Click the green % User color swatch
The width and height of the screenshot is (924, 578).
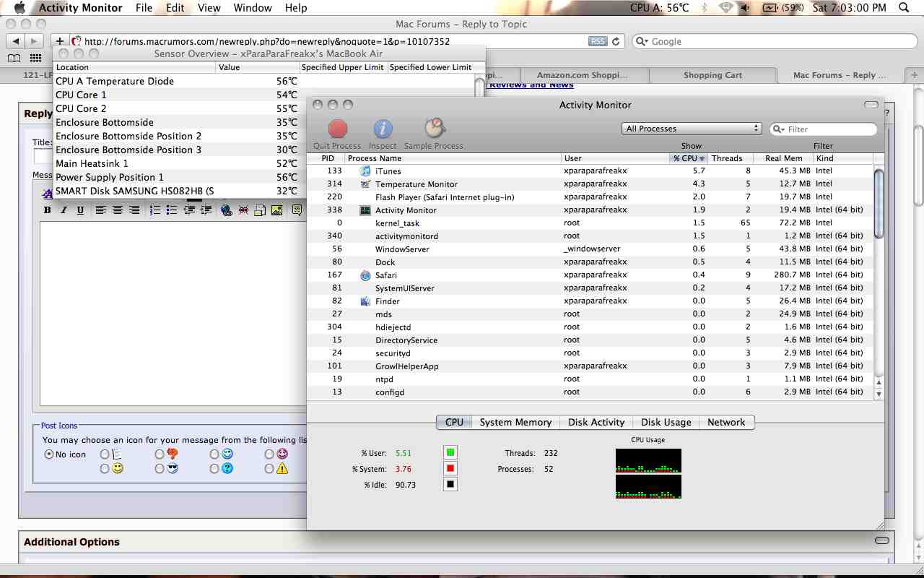450,453
